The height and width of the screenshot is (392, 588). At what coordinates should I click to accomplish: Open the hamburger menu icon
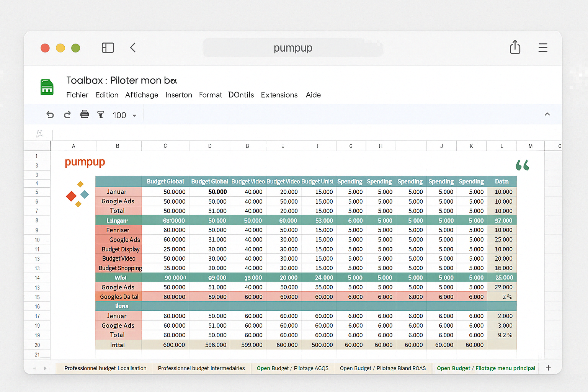pos(543,48)
